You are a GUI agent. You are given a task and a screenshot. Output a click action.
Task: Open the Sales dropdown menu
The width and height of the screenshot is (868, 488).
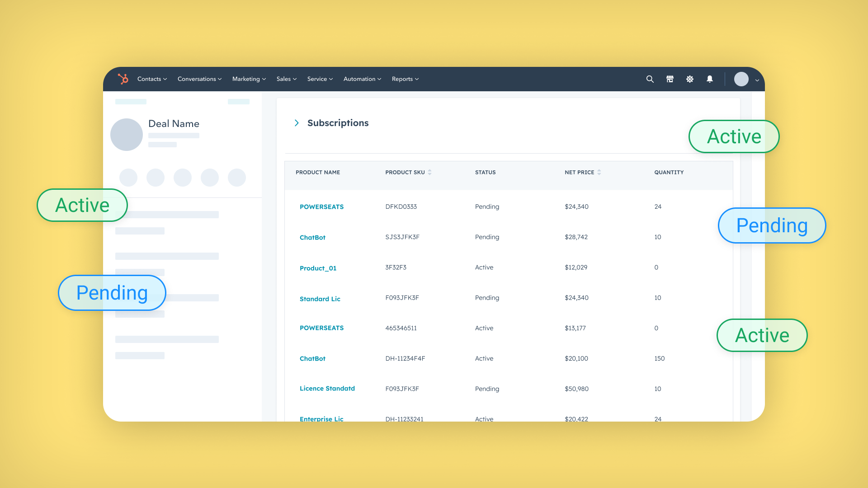tap(286, 79)
